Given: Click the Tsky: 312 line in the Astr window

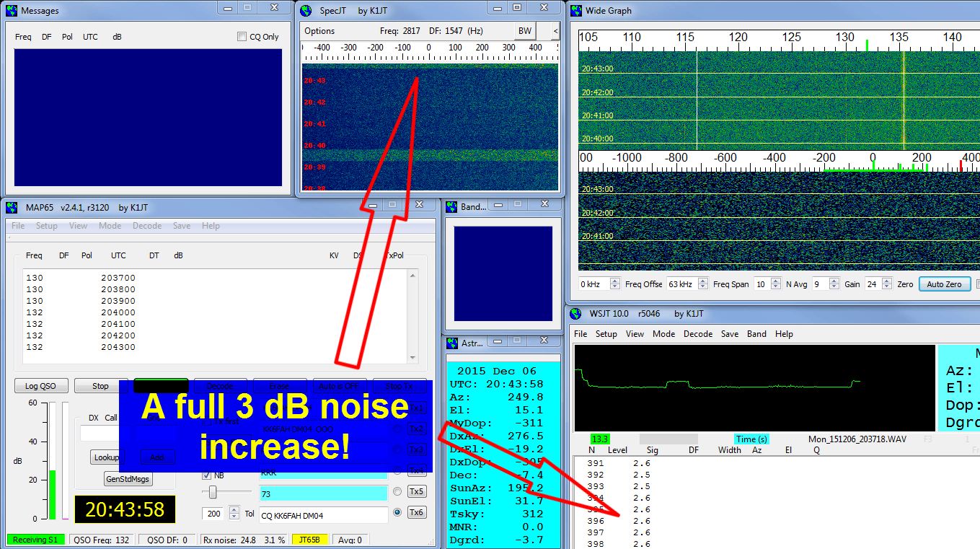Looking at the screenshot, I should [496, 514].
